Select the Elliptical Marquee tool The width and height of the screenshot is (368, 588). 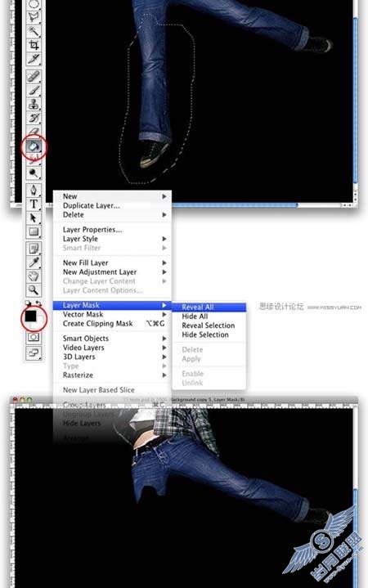[34, 5]
